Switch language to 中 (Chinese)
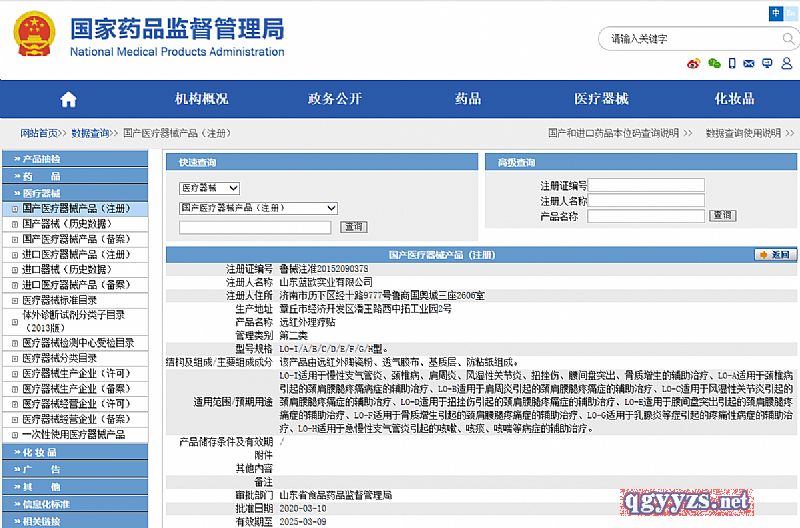 776,12
